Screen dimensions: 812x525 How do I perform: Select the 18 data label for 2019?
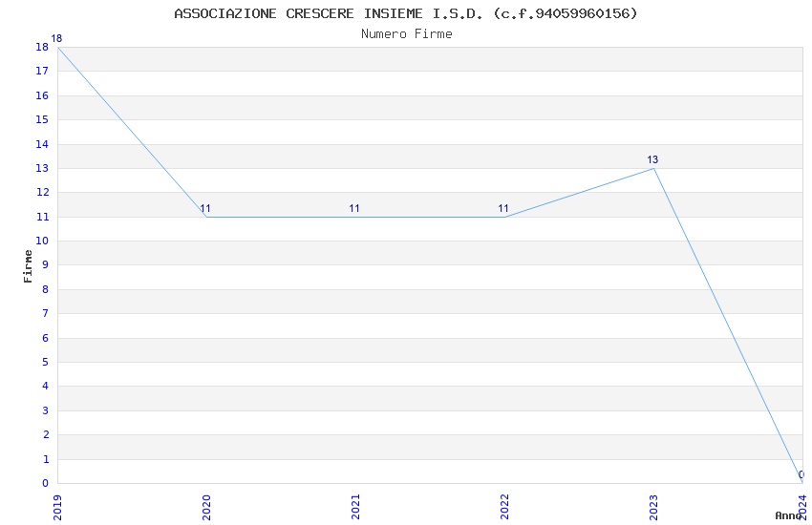[x=56, y=38]
